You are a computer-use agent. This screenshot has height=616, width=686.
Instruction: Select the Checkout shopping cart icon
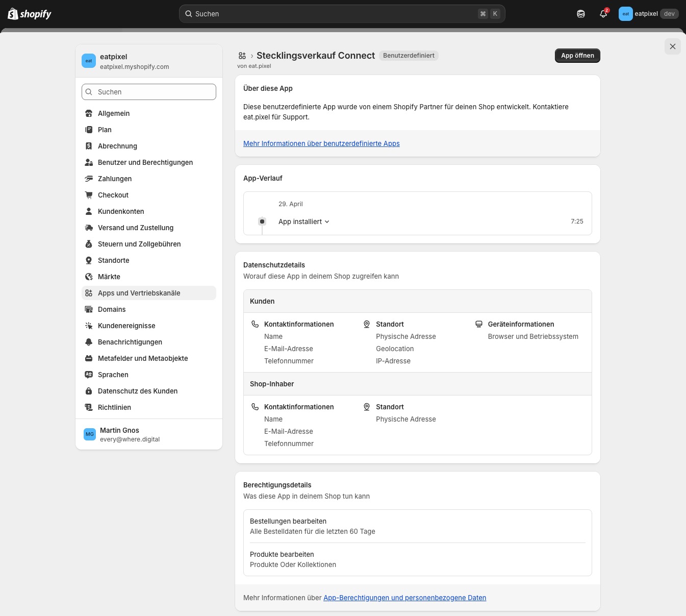(x=89, y=195)
